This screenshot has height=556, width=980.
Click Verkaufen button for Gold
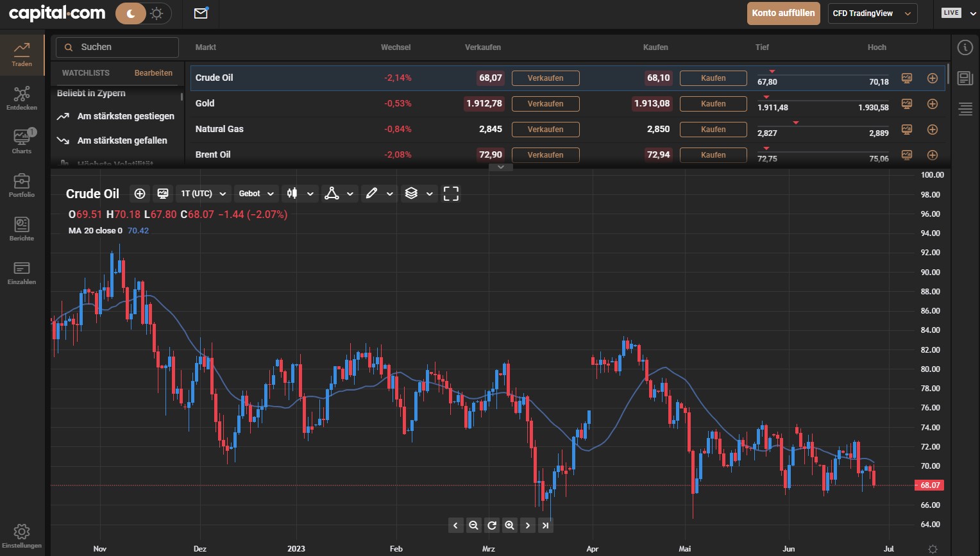pyautogui.click(x=545, y=104)
